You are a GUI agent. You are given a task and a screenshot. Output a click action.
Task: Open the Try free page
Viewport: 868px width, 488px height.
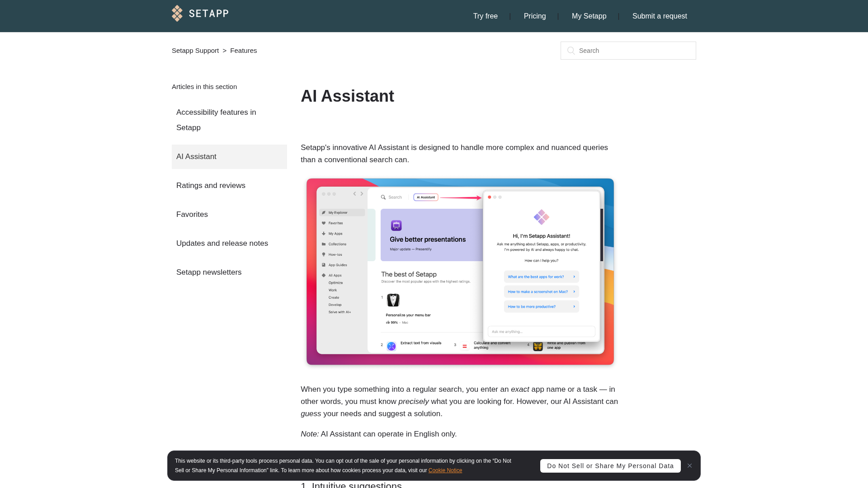(x=485, y=16)
